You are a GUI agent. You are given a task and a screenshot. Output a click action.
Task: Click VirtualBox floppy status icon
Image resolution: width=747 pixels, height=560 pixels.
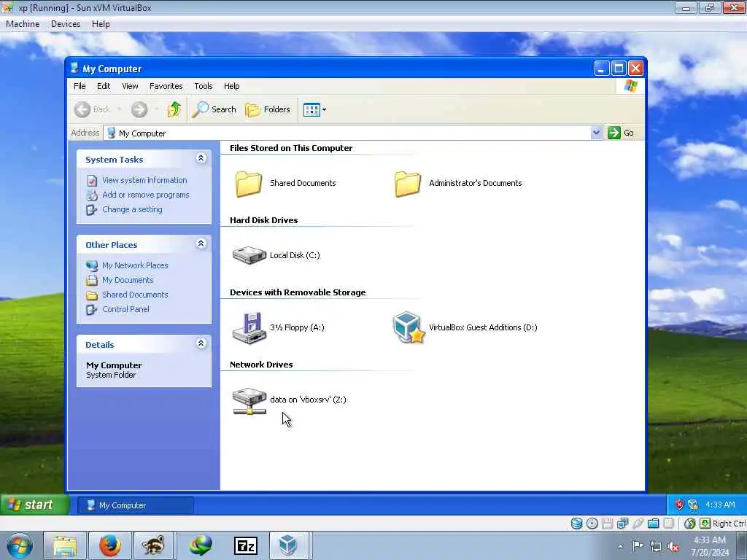(608, 524)
